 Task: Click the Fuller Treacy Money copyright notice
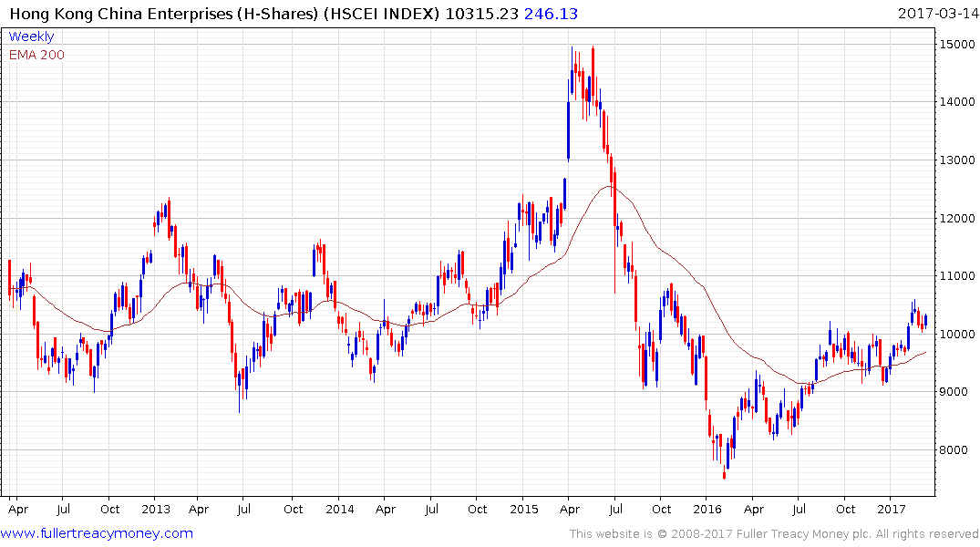click(774, 533)
